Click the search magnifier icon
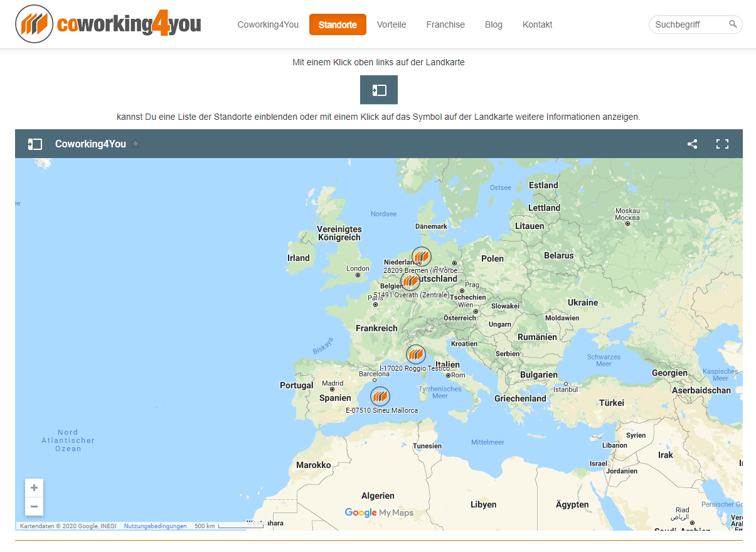Screen dimensions: 756x552 (732, 24)
